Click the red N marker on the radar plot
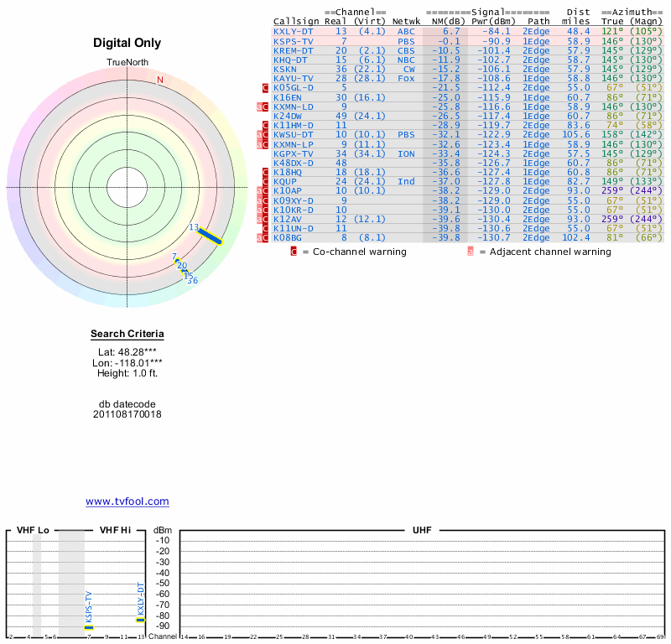Viewport: 671px width, 644px height. tap(160, 80)
